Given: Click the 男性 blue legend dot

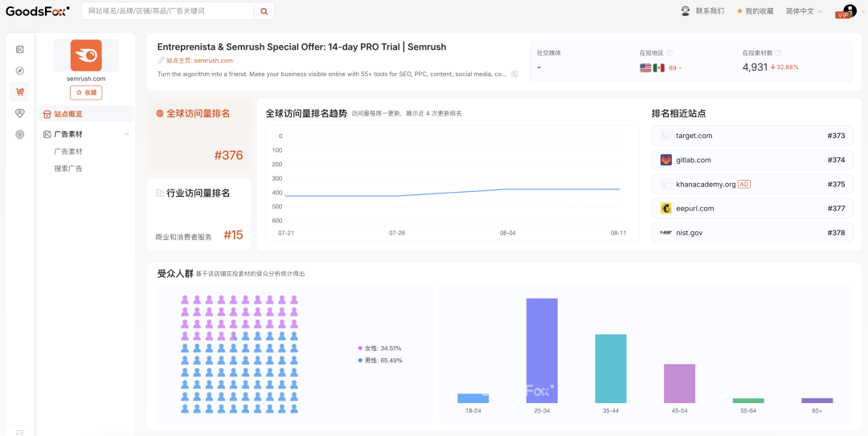Looking at the screenshot, I should (x=360, y=361).
